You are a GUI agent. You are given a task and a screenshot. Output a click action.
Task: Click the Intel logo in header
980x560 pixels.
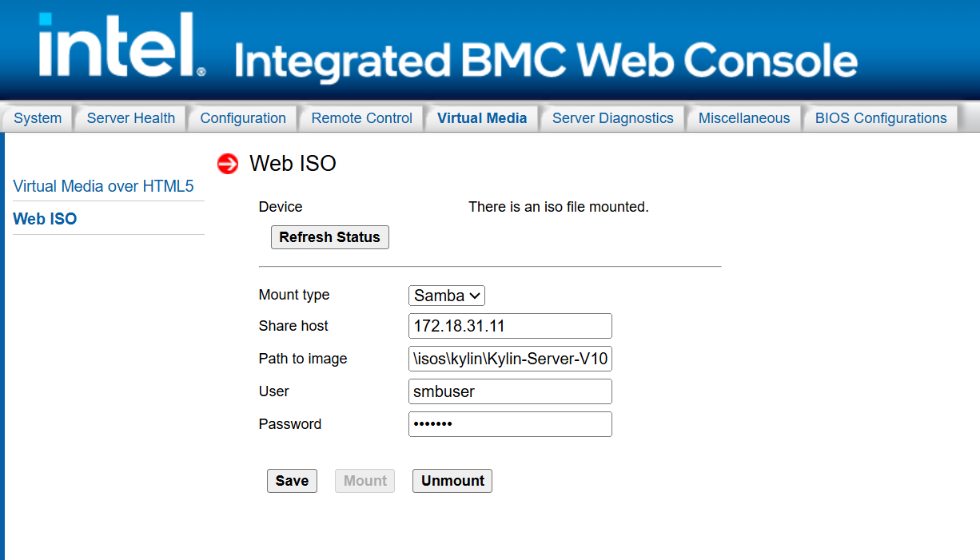click(x=122, y=45)
